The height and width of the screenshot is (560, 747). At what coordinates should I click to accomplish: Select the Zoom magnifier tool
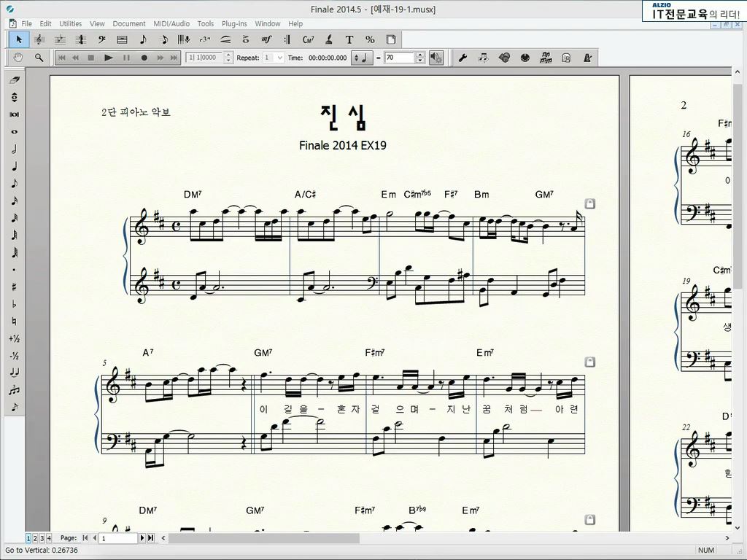[x=39, y=58]
